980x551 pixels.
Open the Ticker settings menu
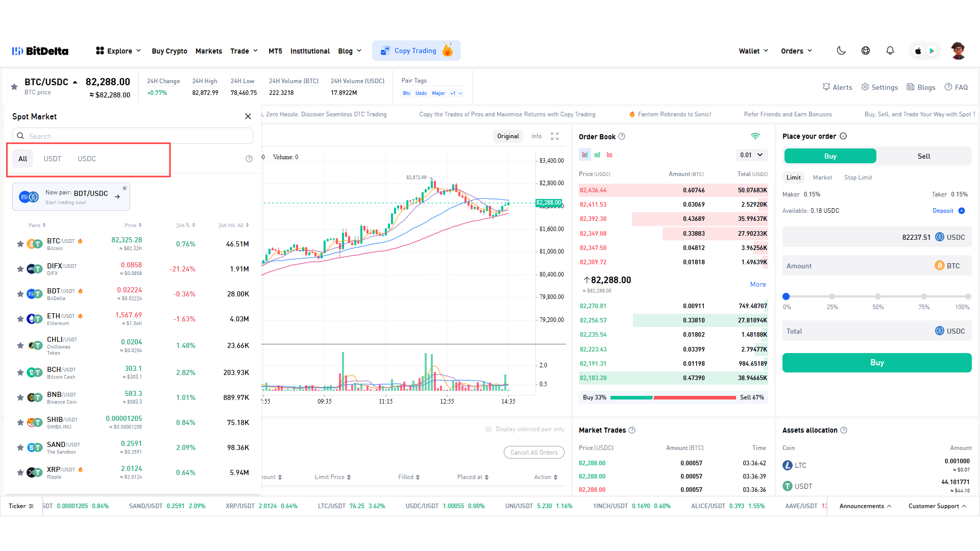(x=21, y=506)
